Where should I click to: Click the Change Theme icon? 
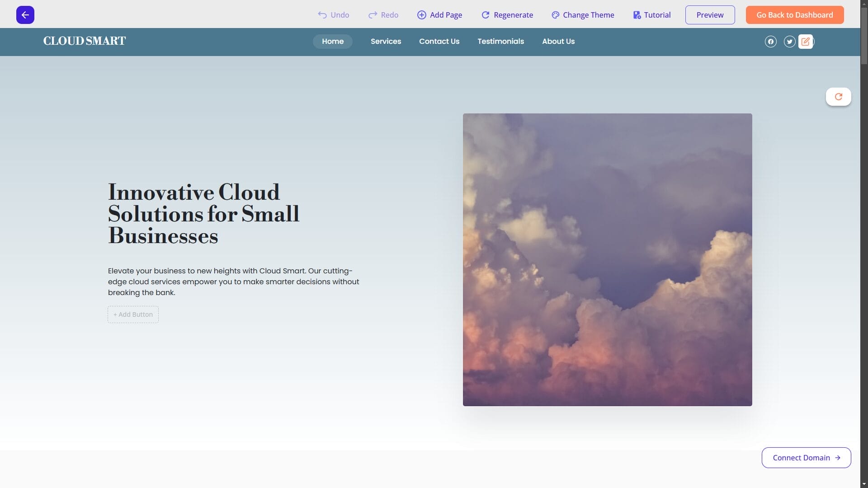tap(554, 14)
